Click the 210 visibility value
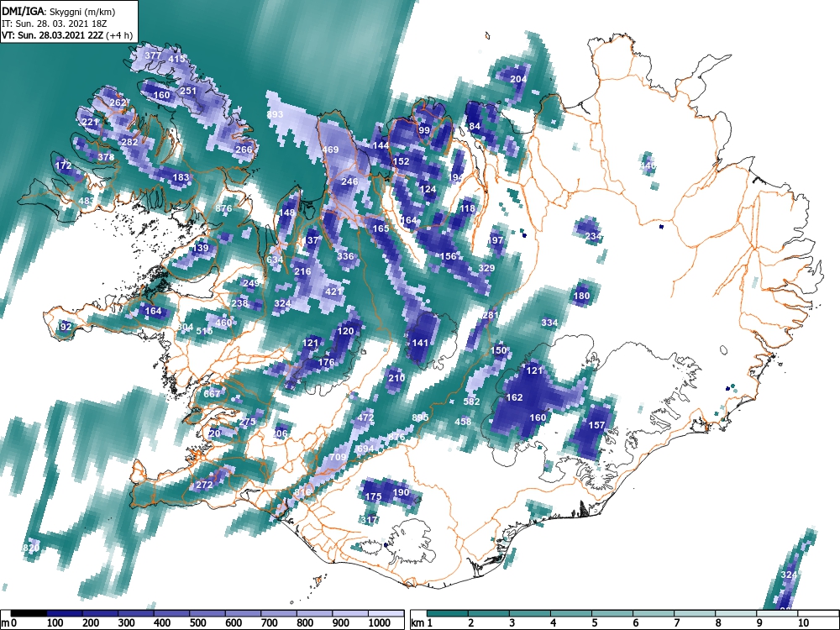The height and width of the screenshot is (630, 840). [x=396, y=378]
